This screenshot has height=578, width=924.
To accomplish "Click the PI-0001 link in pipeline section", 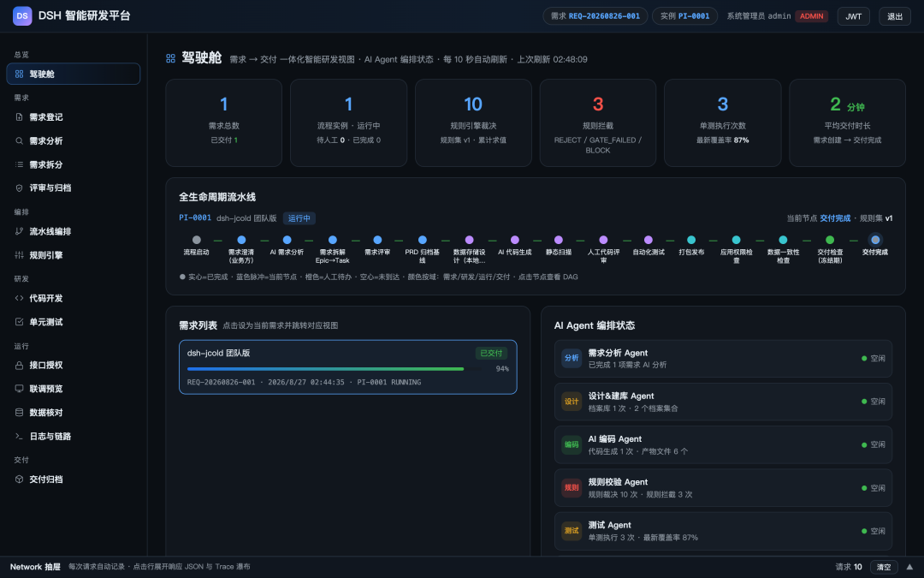I will click(195, 217).
